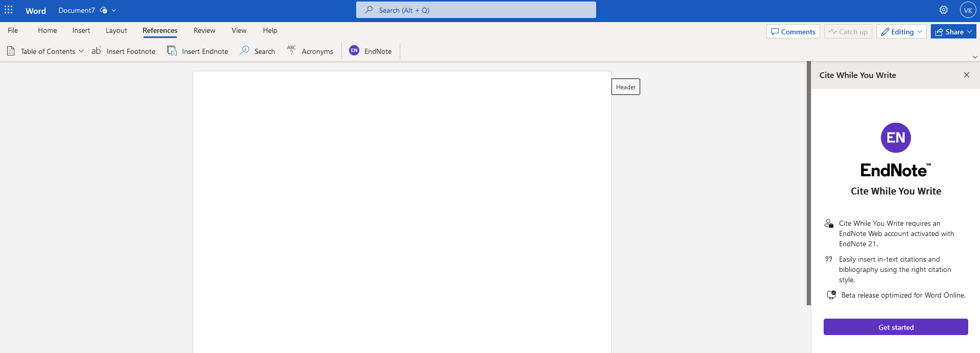Viewport: 980px width, 353px height.
Task: Expand the document name chevron
Action: (x=114, y=10)
